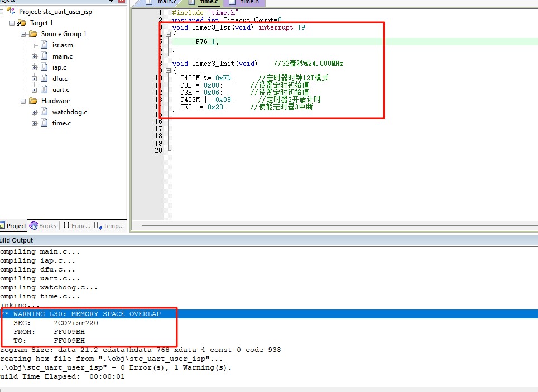Image resolution: width=538 pixels, height=392 pixels.
Task: Switch to the time.h editor tab
Action: [x=244, y=2]
